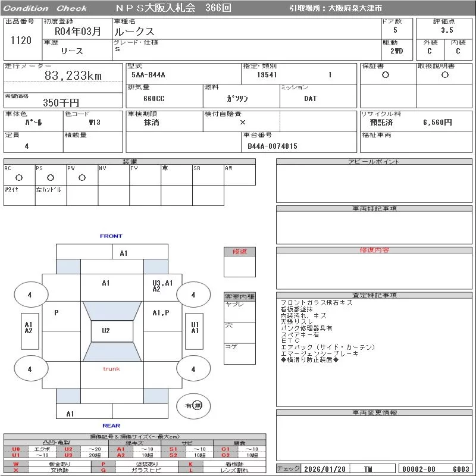Image resolution: width=476 pixels, height=476 pixels.
Task: Click the red W legend cell
Action: pyautogui.click(x=16, y=464)
